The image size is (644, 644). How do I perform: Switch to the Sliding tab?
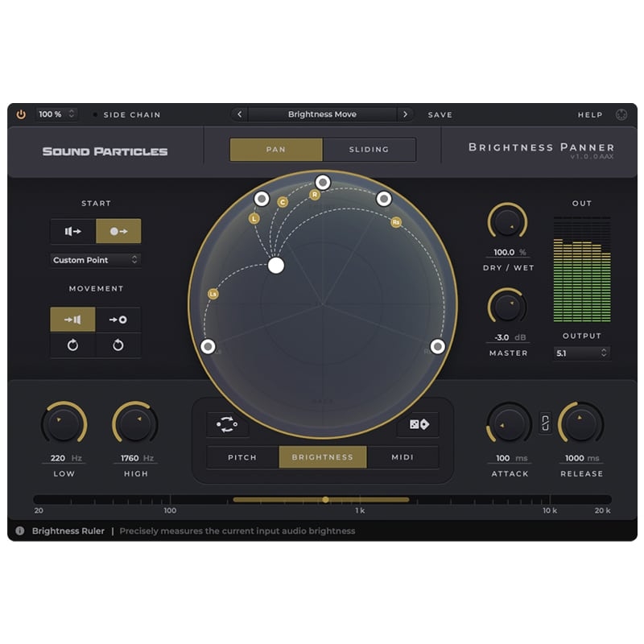369,150
